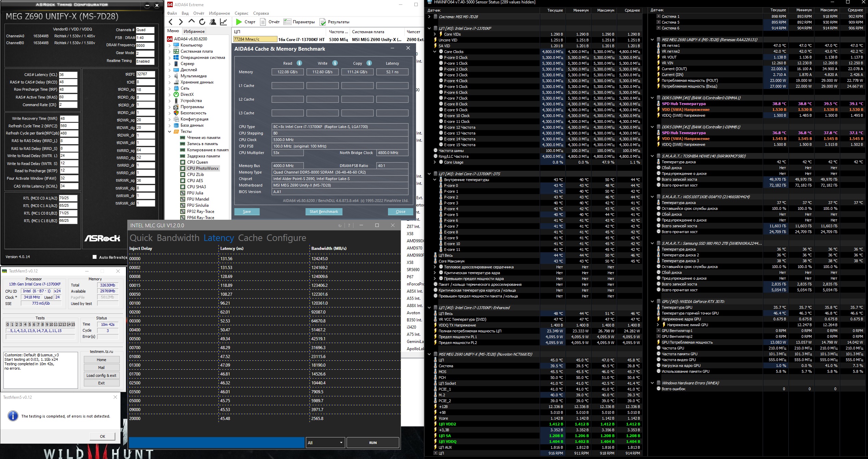Open the Сервис menu in AIDA64
The image size is (868, 459).
[241, 13]
